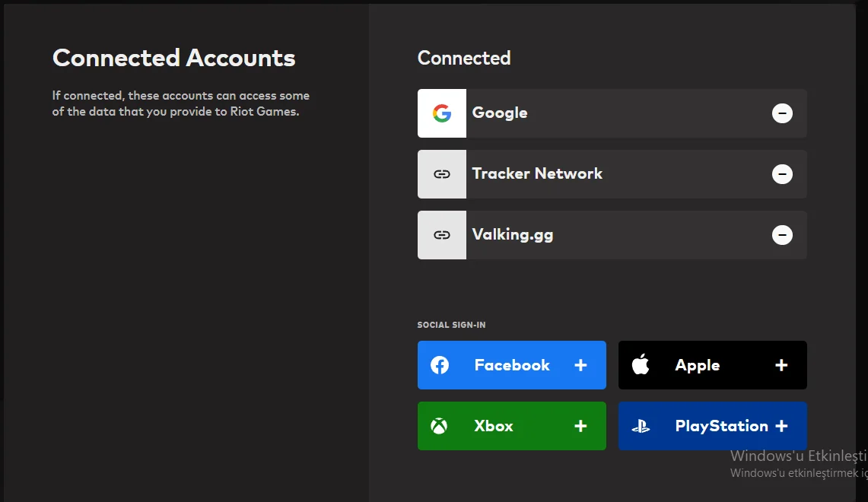Screen dimensions: 868x502
Task: Click the Facebook logo icon
Action: (x=440, y=365)
